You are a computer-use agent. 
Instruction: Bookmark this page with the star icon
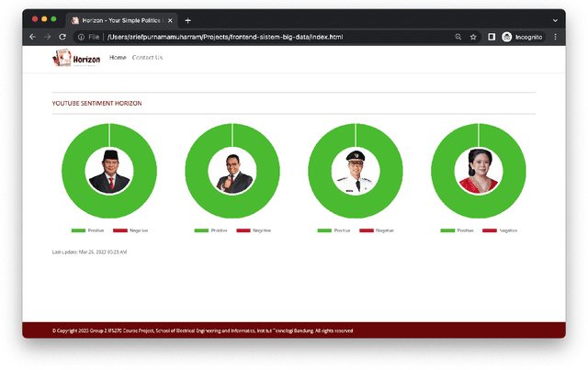pos(473,37)
